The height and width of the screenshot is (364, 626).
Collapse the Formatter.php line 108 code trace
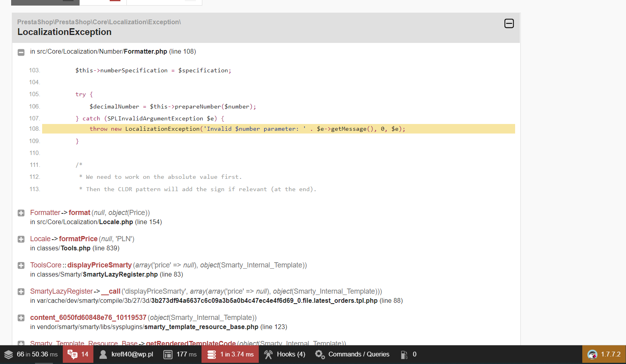(x=21, y=52)
